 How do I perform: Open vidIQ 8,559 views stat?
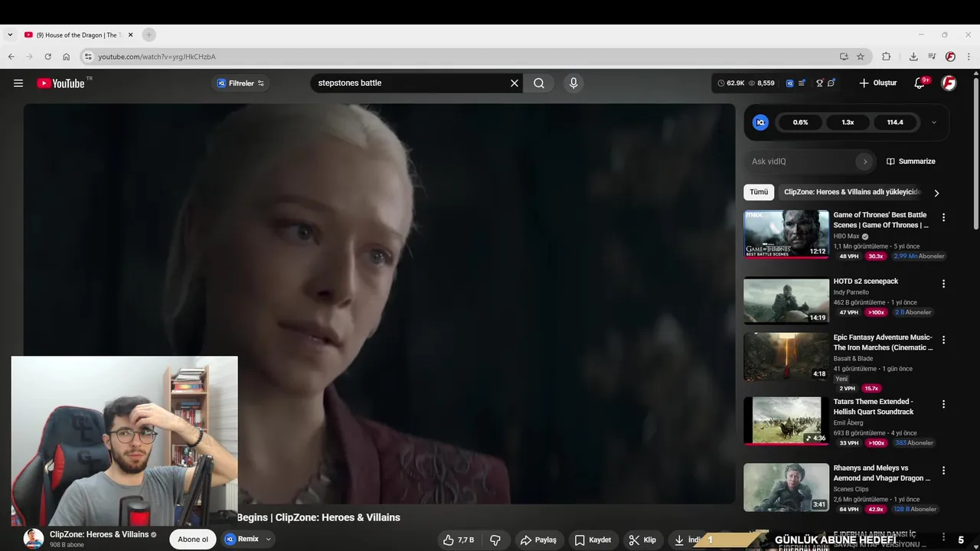tap(761, 83)
